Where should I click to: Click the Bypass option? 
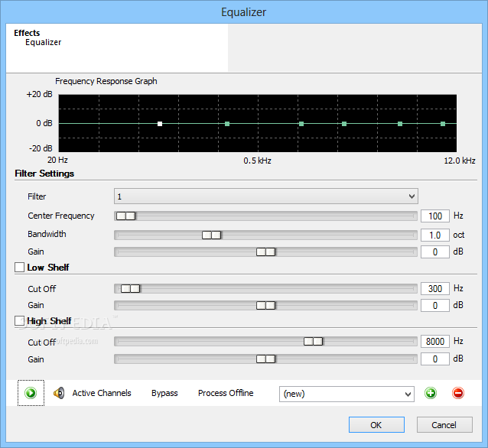(164, 393)
